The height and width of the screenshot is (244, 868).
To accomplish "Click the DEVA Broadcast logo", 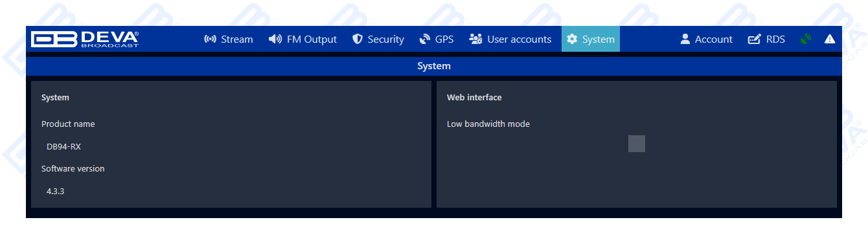I will click(85, 39).
